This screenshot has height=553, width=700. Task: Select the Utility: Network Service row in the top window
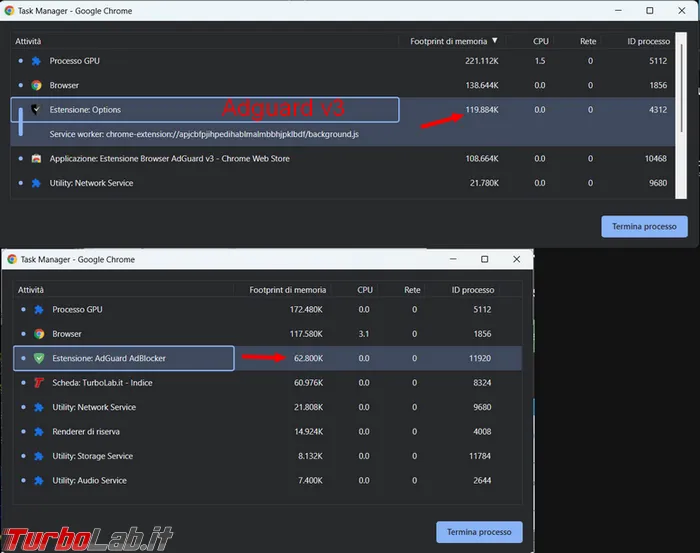342,183
